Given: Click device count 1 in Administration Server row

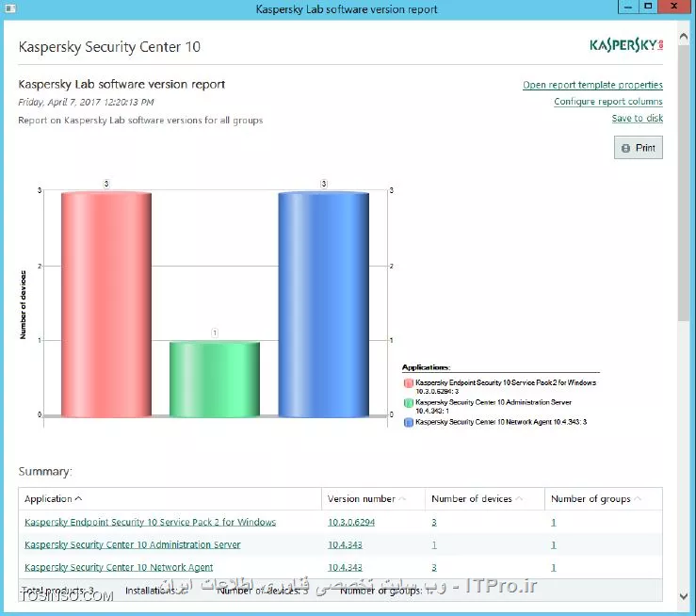Looking at the screenshot, I should (434, 545).
